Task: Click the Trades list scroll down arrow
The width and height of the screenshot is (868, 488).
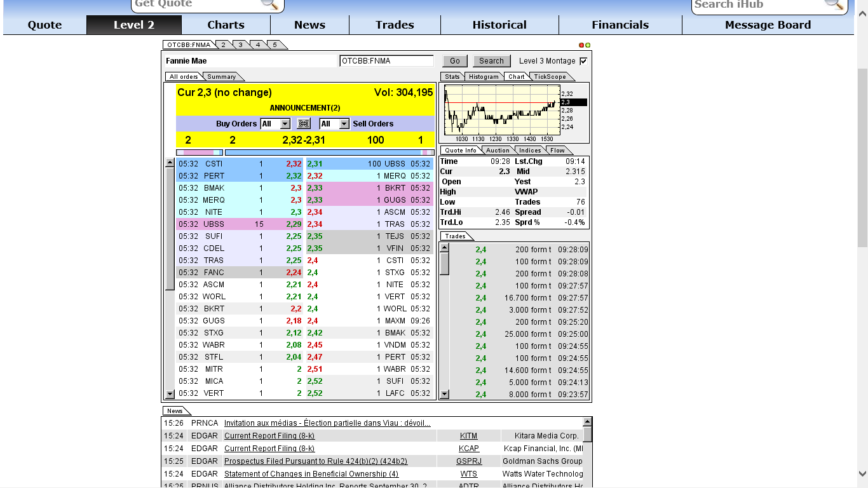Action: click(x=445, y=394)
